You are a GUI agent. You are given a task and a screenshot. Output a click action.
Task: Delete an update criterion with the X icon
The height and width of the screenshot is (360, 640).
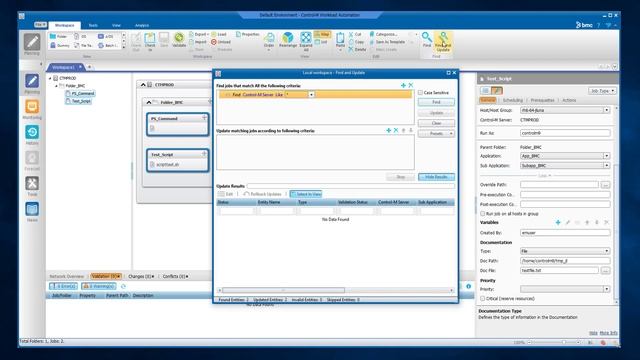396,130
